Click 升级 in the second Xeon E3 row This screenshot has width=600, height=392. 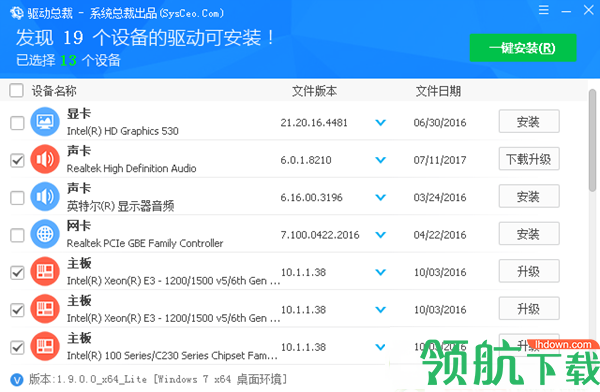(x=529, y=309)
